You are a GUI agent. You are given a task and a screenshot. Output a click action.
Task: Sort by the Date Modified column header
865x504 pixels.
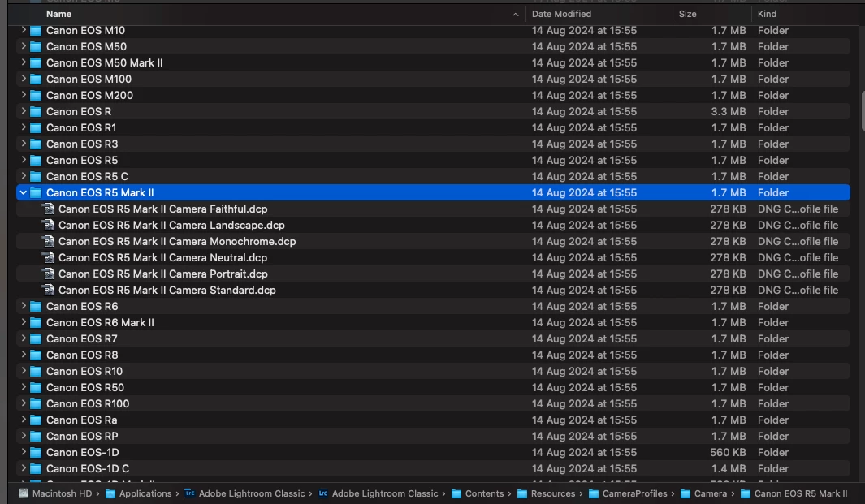pos(561,14)
